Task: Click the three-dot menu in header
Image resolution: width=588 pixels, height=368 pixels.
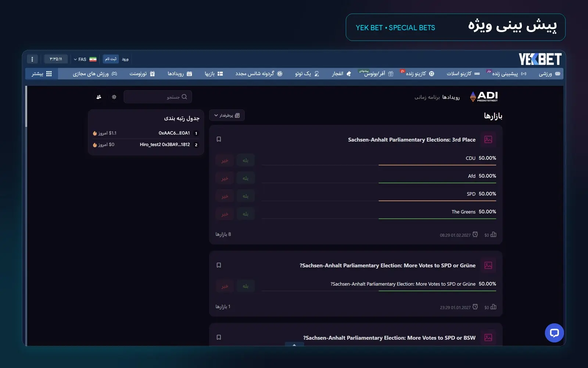Action: [32, 59]
